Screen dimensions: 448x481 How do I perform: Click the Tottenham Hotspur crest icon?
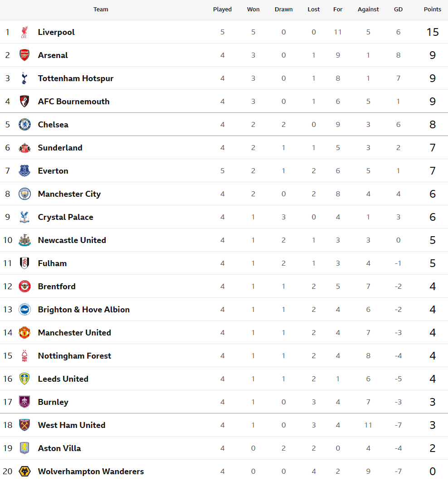click(24, 78)
